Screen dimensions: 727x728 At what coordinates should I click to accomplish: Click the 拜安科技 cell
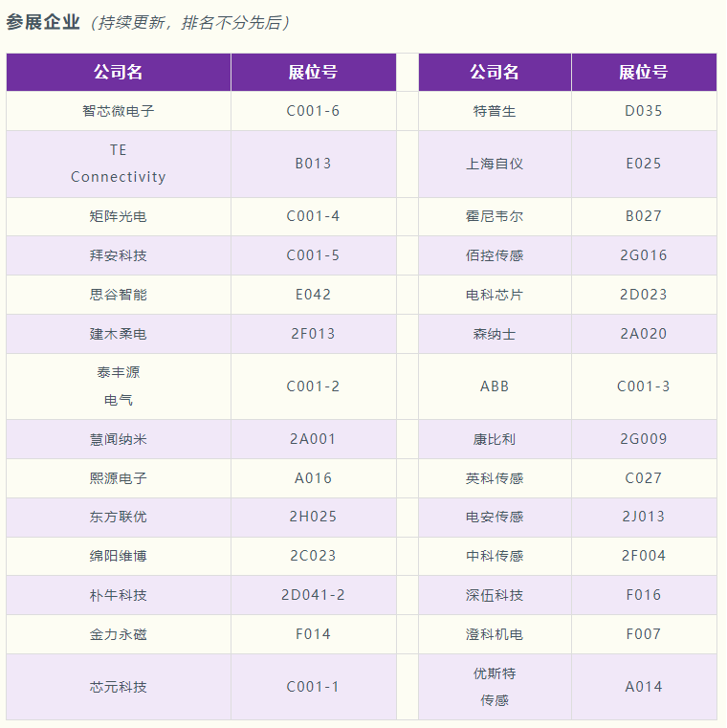click(x=119, y=255)
